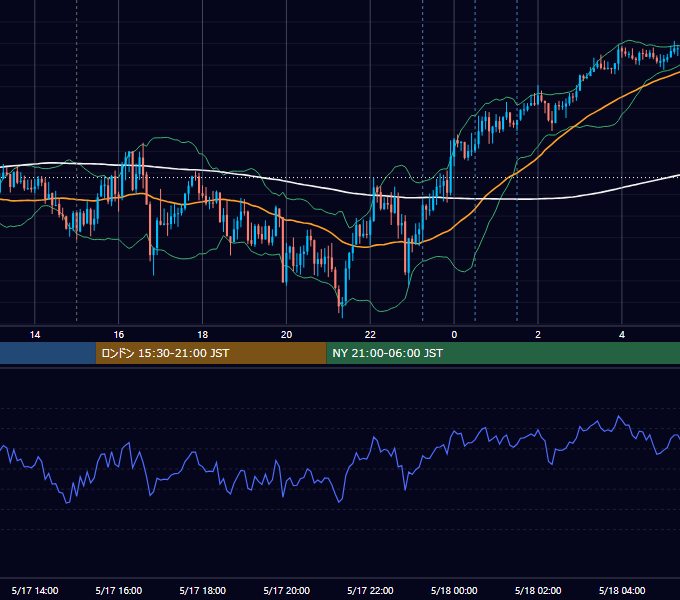Image resolution: width=680 pixels, height=600 pixels.
Task: Click the hour label 2 on the price chart axis
Action: coord(538,335)
